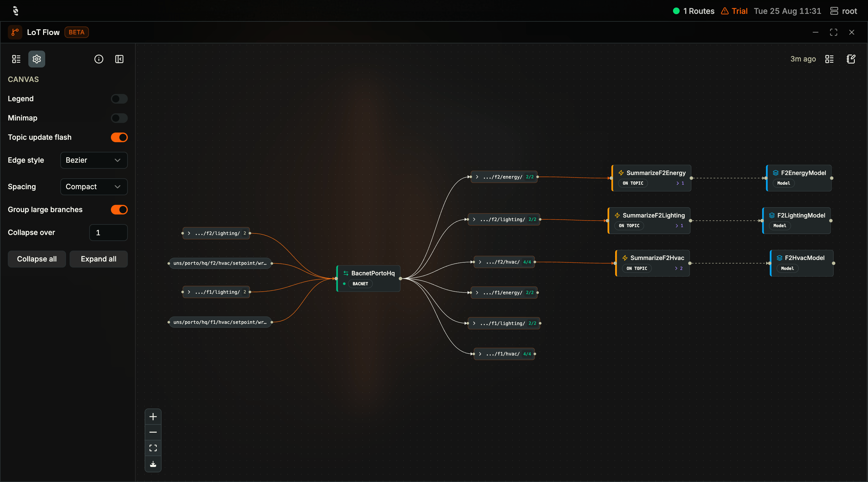Click Model badge on F2LightingModel

pyautogui.click(x=780, y=226)
